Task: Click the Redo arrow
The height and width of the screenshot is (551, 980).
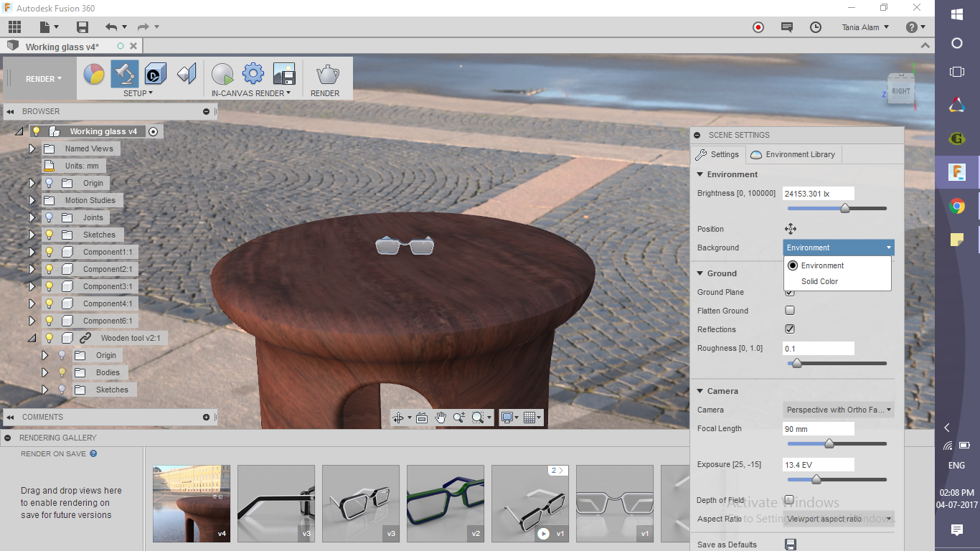Action: [x=143, y=27]
